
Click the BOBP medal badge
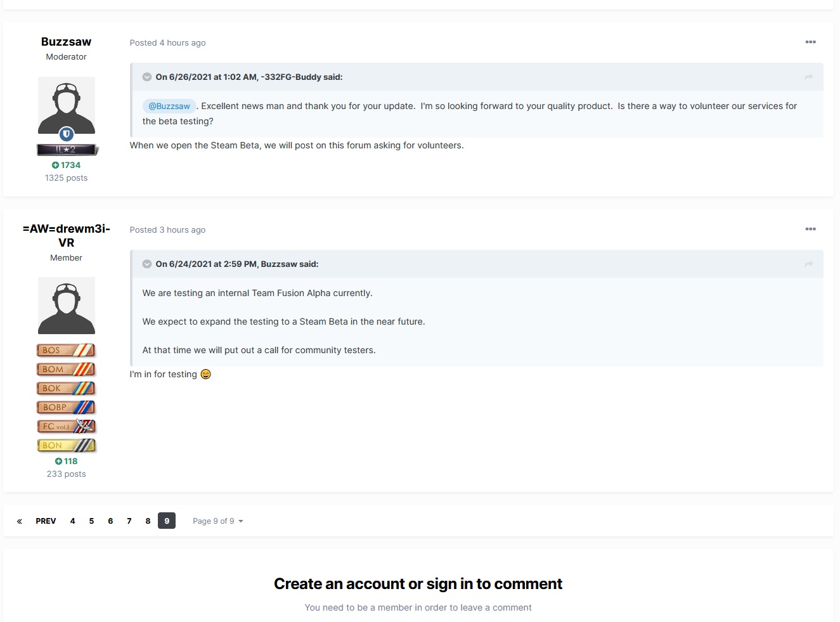coord(66,407)
